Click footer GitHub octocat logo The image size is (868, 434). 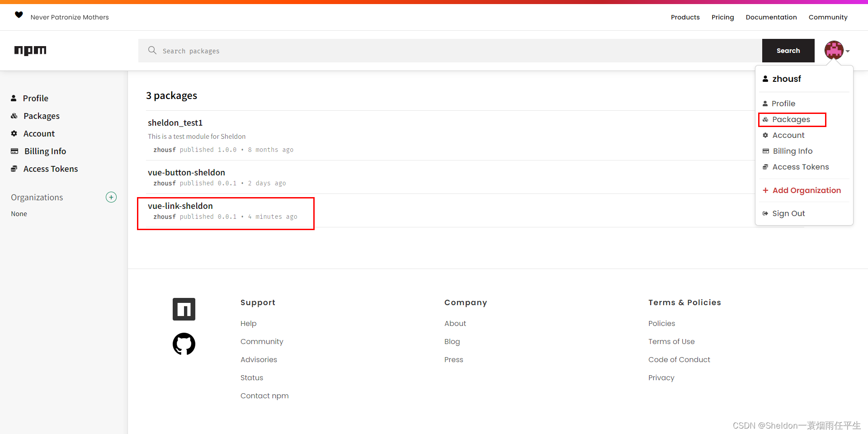coord(184,344)
